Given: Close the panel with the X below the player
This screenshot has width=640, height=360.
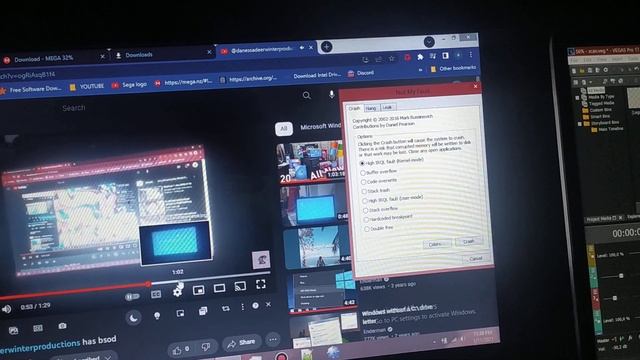Looking at the screenshot, I should pos(268,304).
